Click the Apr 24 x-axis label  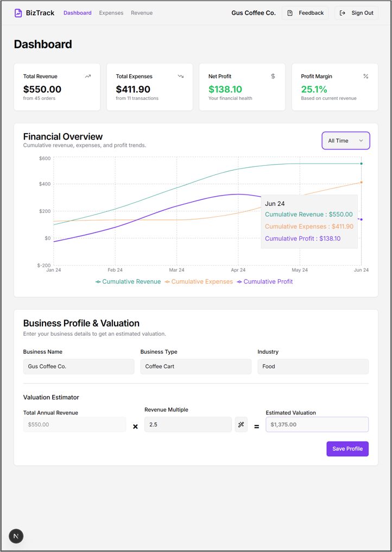(x=238, y=271)
